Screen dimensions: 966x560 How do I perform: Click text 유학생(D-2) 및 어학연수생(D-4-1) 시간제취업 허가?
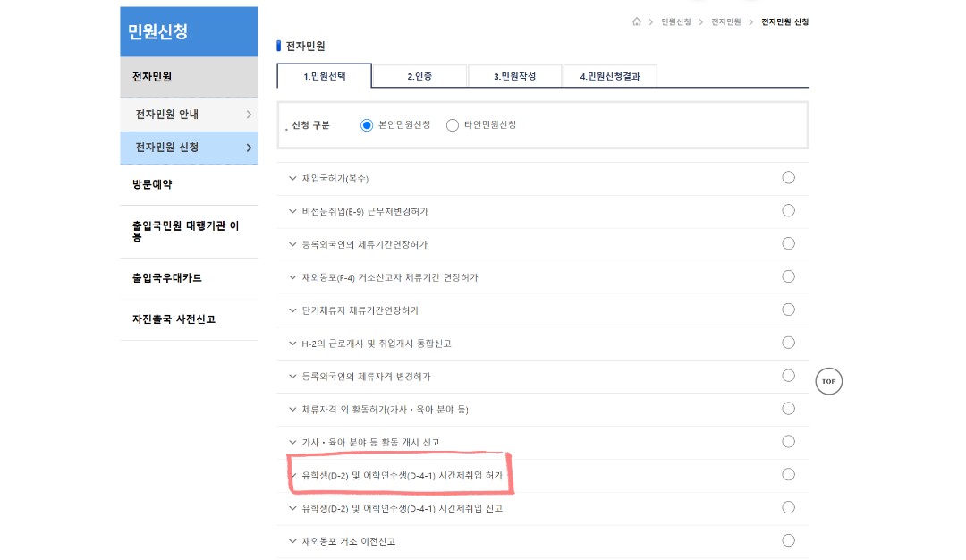402,476
